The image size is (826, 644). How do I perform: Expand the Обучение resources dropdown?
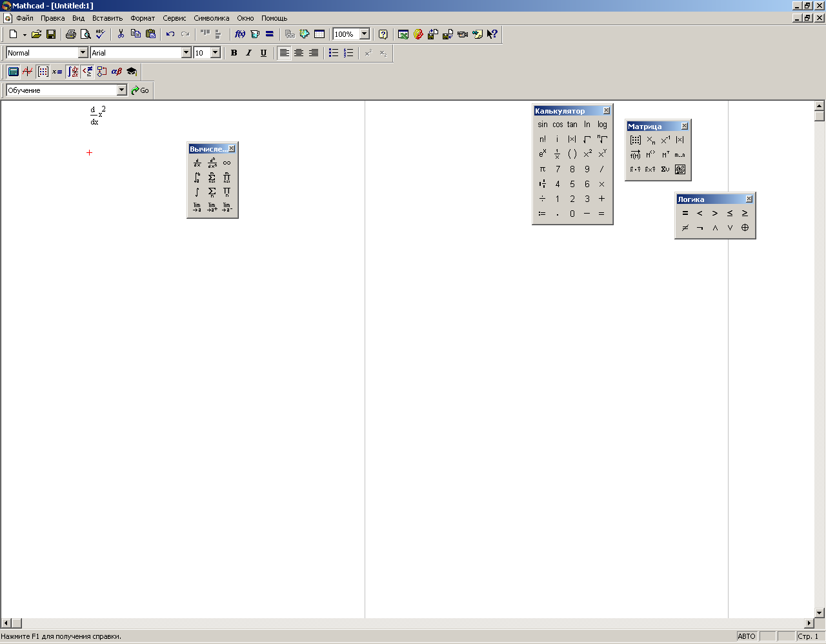coord(121,90)
